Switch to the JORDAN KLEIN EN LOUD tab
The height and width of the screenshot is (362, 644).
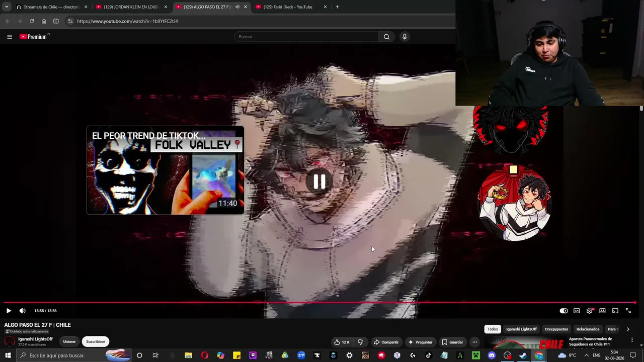pos(131,7)
